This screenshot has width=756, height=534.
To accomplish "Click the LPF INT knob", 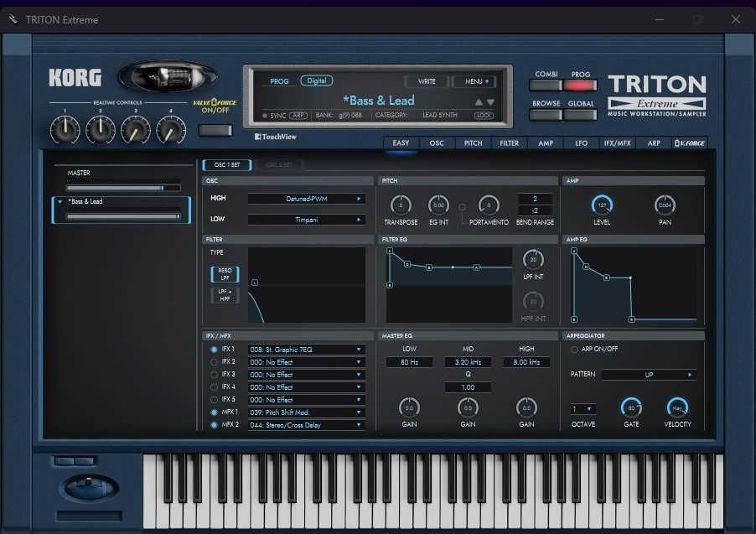I will click(x=533, y=260).
